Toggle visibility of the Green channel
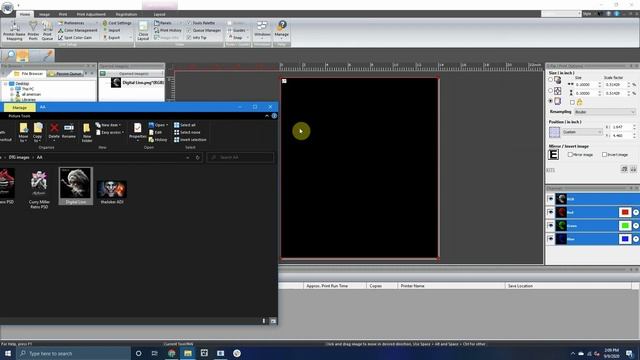This screenshot has width=640, height=360. [551, 226]
